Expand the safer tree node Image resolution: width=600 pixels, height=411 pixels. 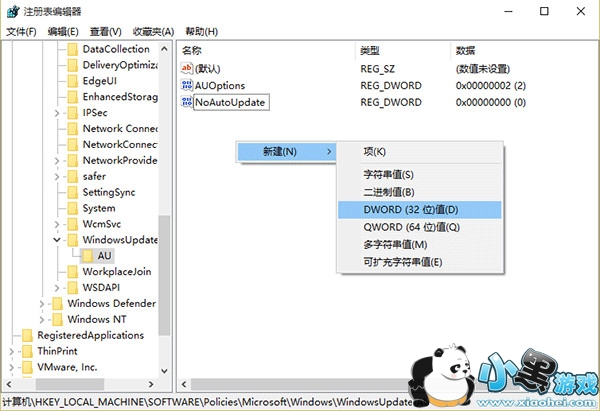tap(57, 177)
